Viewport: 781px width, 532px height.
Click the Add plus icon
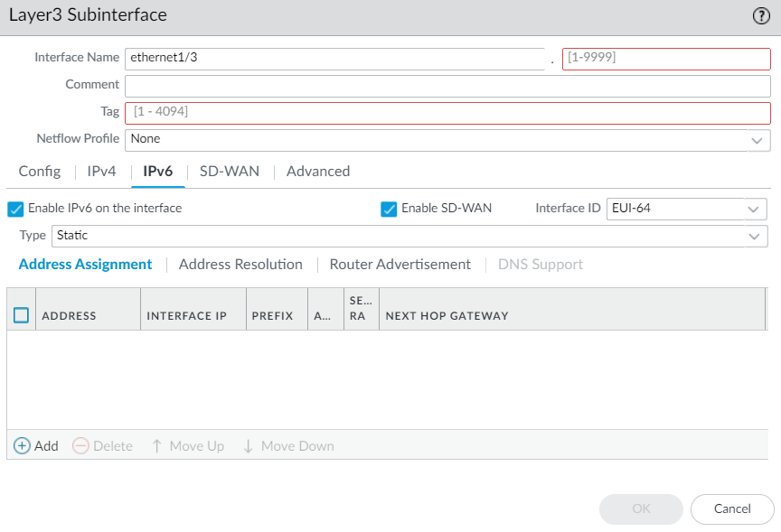23,446
